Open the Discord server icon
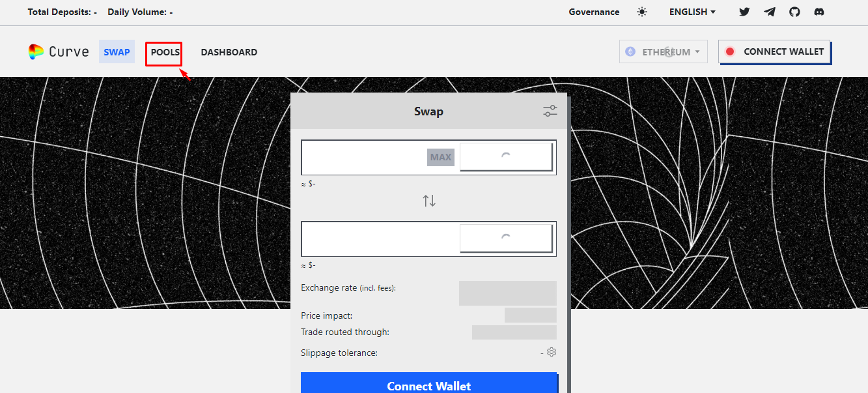The width and height of the screenshot is (868, 393). [x=819, y=12]
